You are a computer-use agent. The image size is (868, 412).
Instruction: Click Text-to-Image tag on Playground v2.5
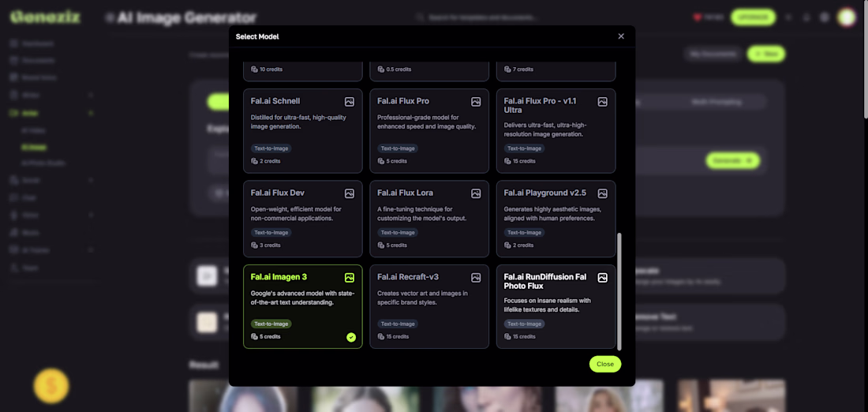[524, 233]
